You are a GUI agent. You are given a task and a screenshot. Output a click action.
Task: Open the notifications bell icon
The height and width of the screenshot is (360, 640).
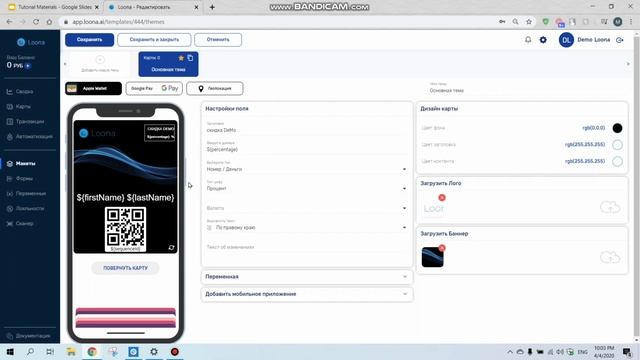pyautogui.click(x=528, y=40)
